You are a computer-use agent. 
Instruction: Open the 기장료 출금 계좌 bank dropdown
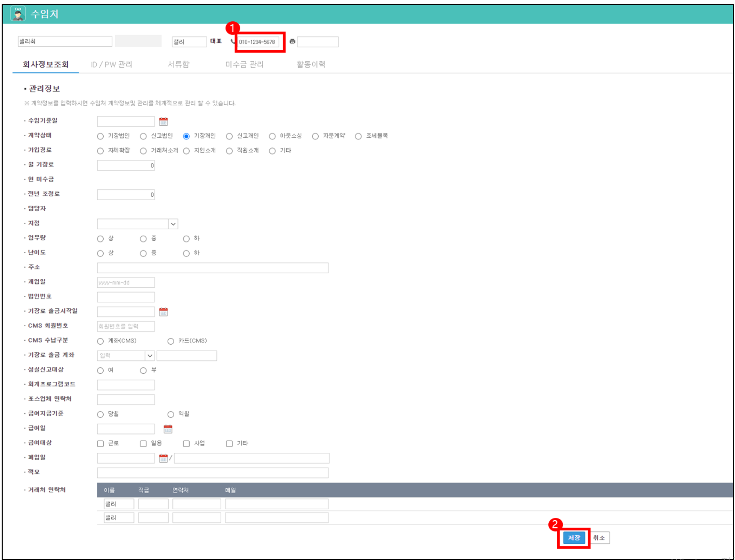[150, 356]
